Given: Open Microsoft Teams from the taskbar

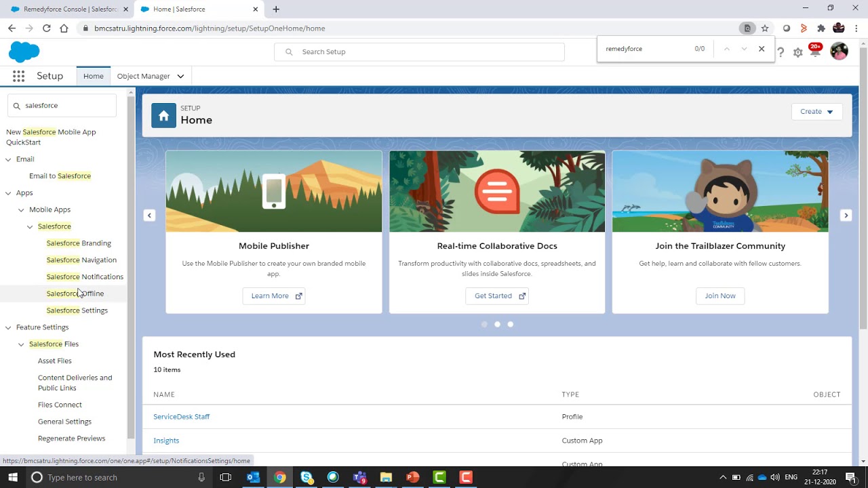Looking at the screenshot, I should click(x=359, y=477).
